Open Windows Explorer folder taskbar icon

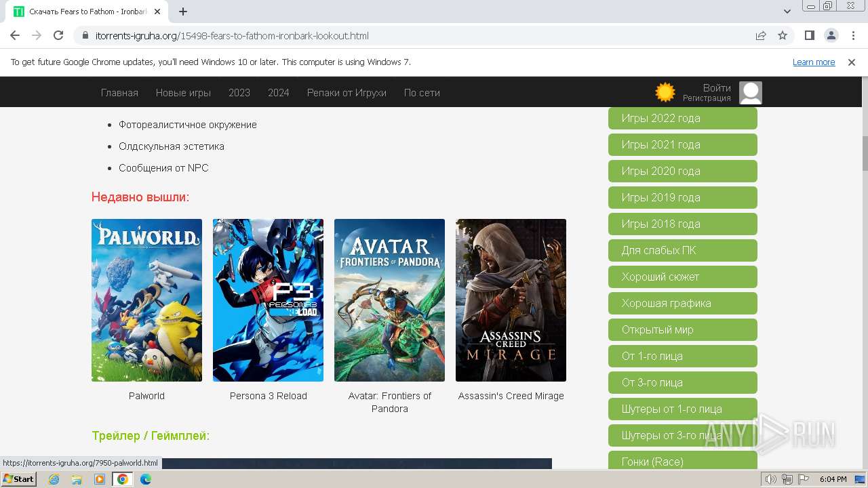(x=77, y=479)
